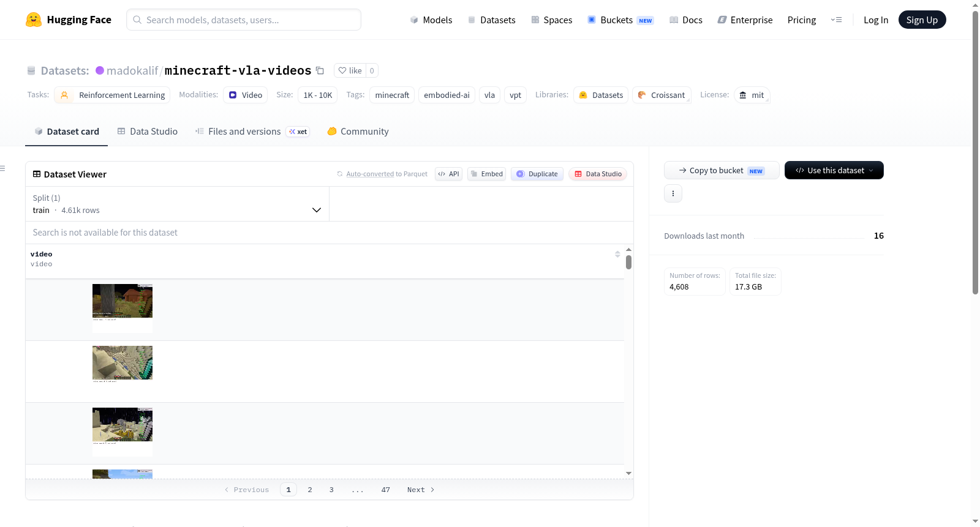
Task: Click the Croissant library tag
Action: point(661,95)
